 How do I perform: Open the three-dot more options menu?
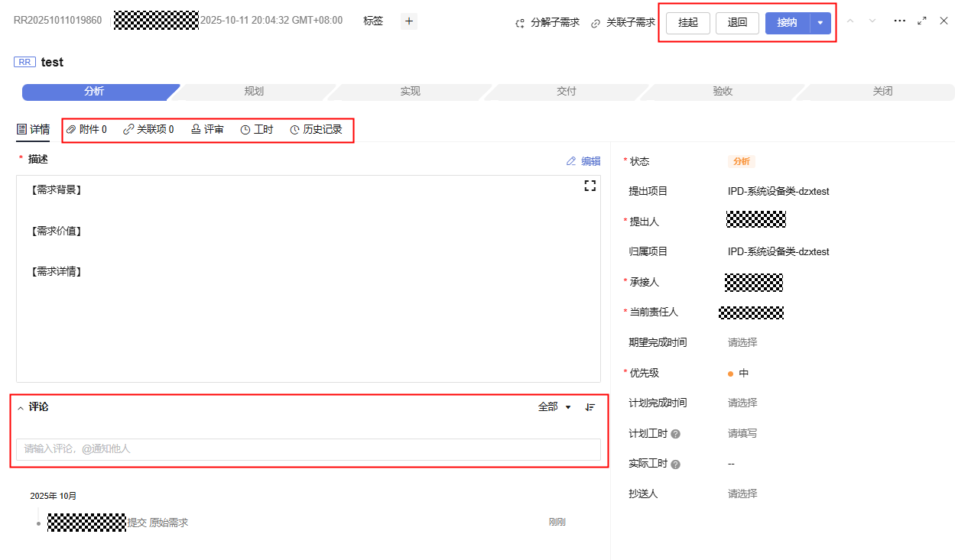point(900,21)
